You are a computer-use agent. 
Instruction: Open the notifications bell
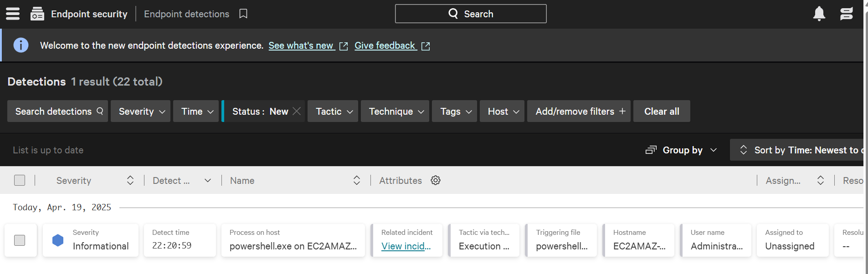point(819,14)
